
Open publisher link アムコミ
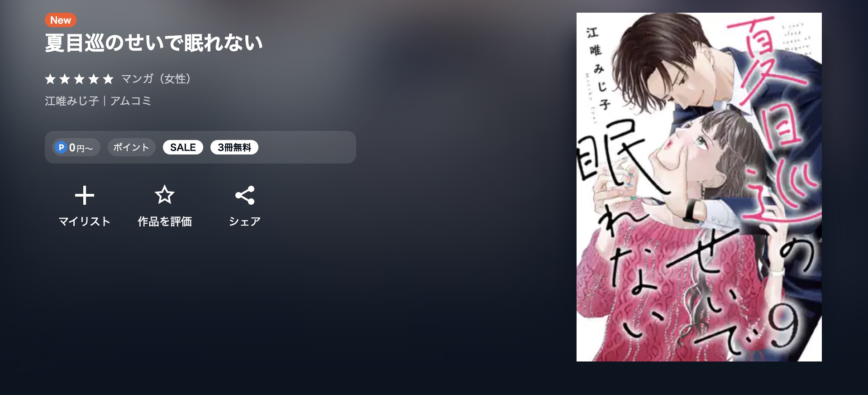pyautogui.click(x=131, y=101)
